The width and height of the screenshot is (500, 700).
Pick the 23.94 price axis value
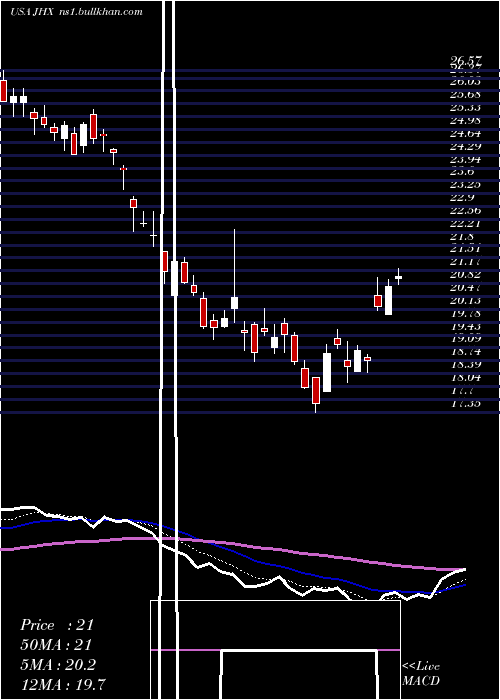tap(467, 159)
